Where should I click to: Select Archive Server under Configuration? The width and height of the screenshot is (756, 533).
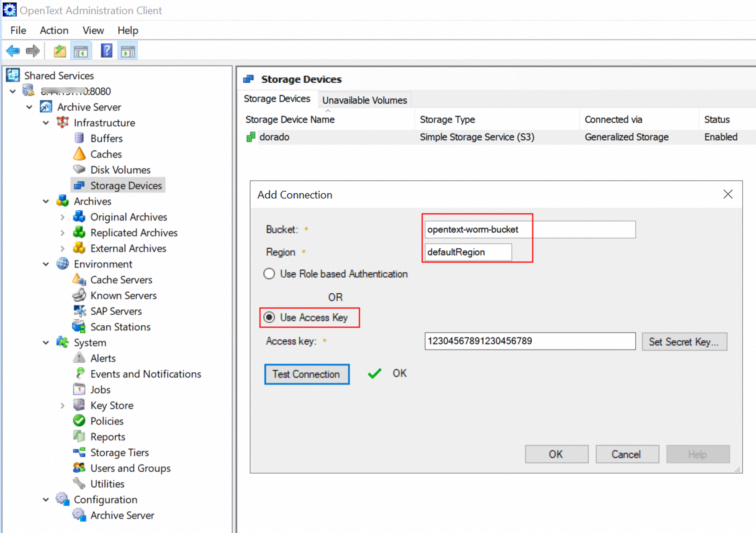pos(122,515)
